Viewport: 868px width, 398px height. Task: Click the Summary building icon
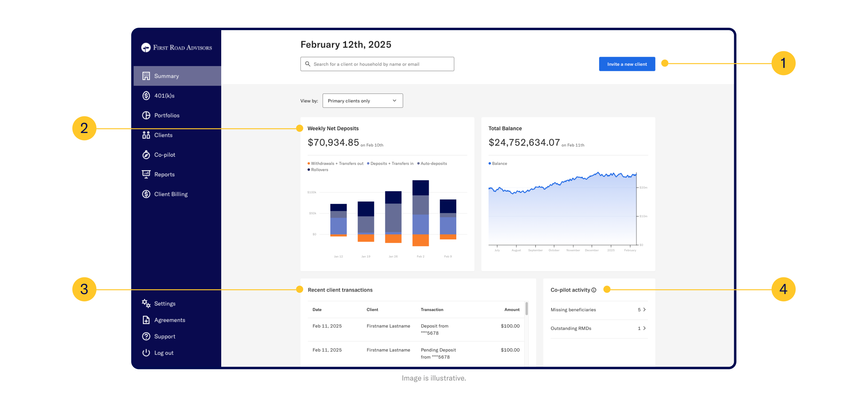pyautogui.click(x=146, y=76)
